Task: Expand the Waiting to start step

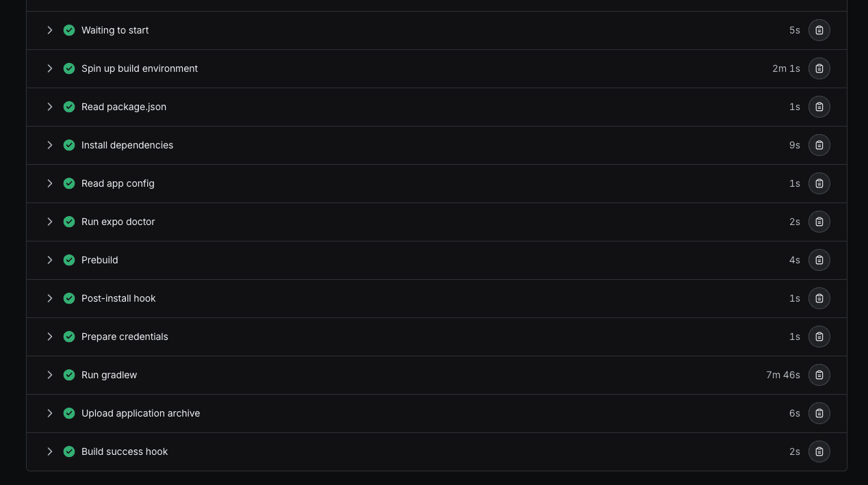Action: [x=49, y=30]
